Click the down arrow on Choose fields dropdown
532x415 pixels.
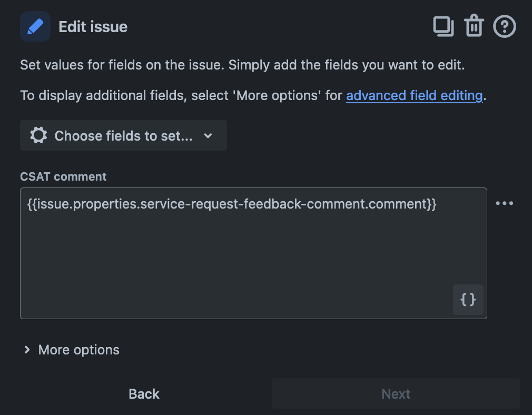point(208,135)
